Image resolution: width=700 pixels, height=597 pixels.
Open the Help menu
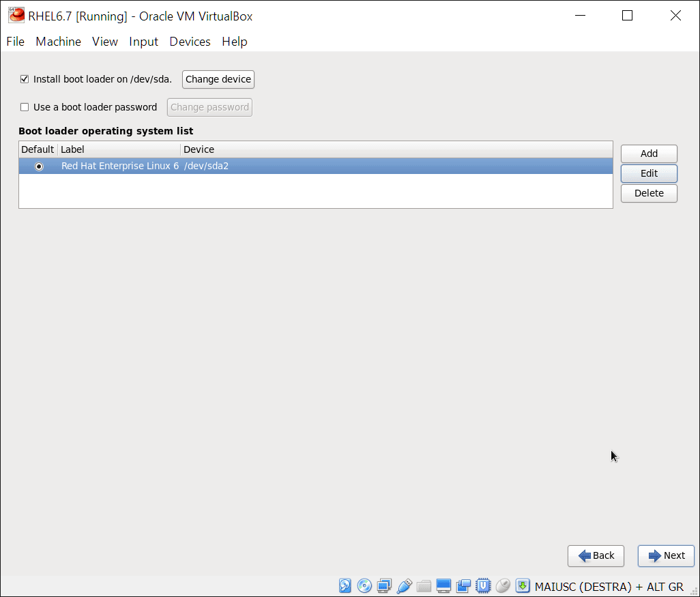pos(235,42)
